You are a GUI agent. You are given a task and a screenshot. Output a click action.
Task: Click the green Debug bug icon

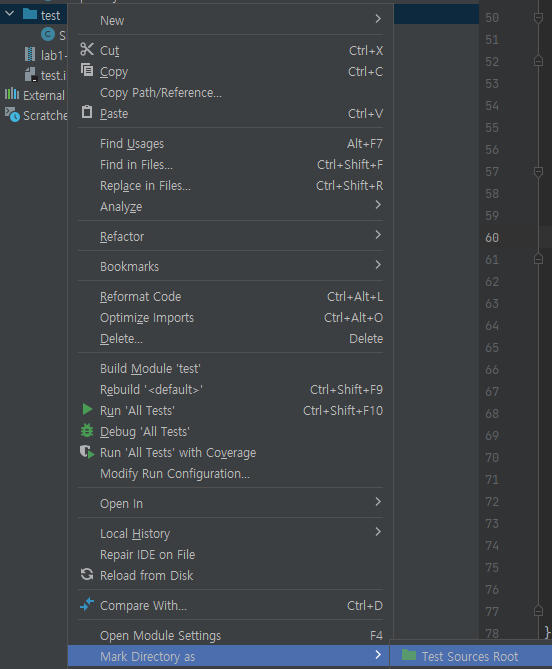coord(87,430)
